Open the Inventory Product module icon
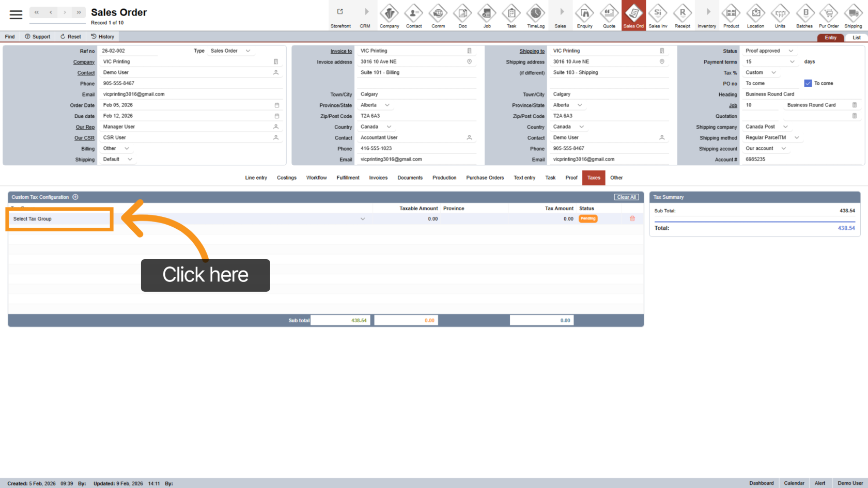 click(731, 15)
